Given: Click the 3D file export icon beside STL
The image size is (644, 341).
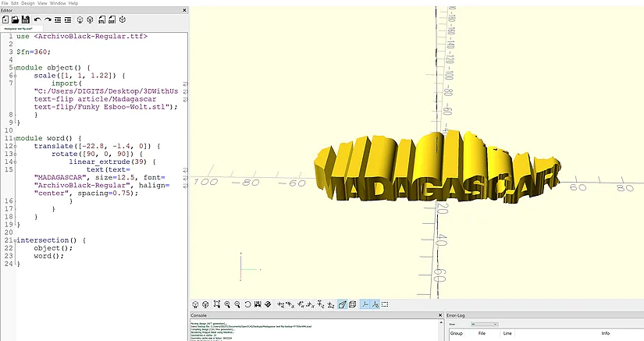Looking at the screenshot, I should [112, 20].
